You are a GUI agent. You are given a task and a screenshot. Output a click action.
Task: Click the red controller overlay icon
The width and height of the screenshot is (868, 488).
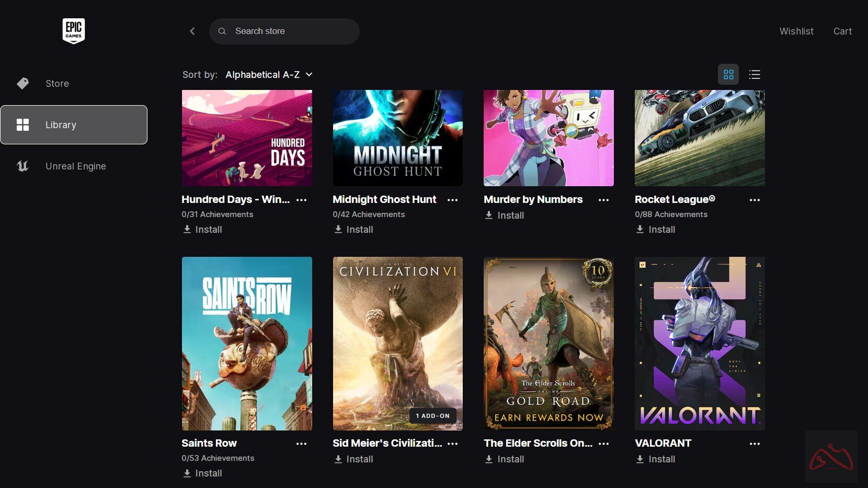coord(830,457)
